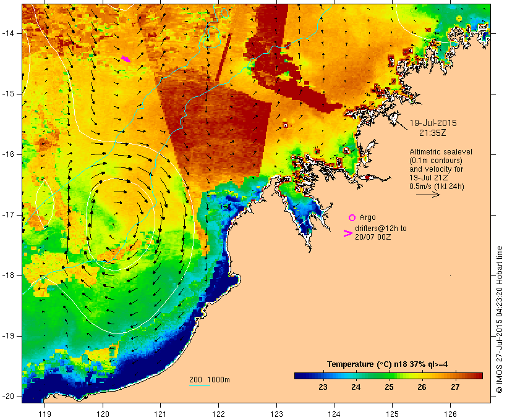The image size is (507, 420).
Task: Click the velocity scale reference arrow
Action: (x=428, y=195)
